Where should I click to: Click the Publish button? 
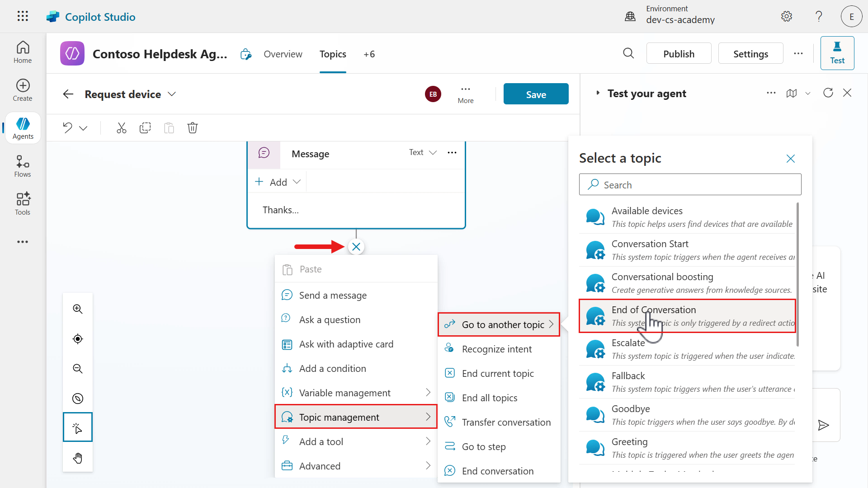679,54
